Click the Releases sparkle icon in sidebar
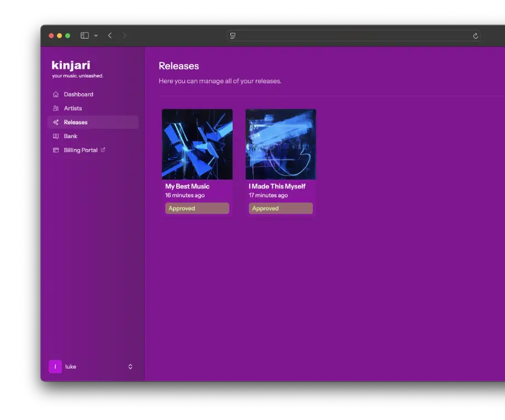 point(56,122)
